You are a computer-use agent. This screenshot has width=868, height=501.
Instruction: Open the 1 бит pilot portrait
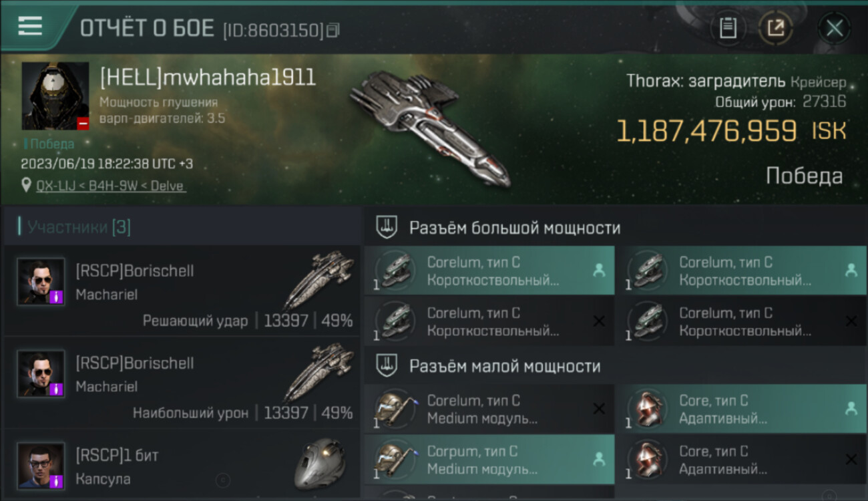(x=41, y=466)
